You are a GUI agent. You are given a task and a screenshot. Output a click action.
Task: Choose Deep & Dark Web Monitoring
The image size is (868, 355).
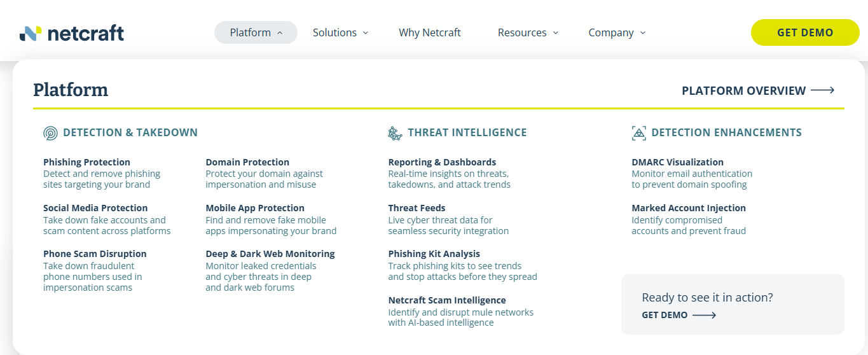click(270, 254)
